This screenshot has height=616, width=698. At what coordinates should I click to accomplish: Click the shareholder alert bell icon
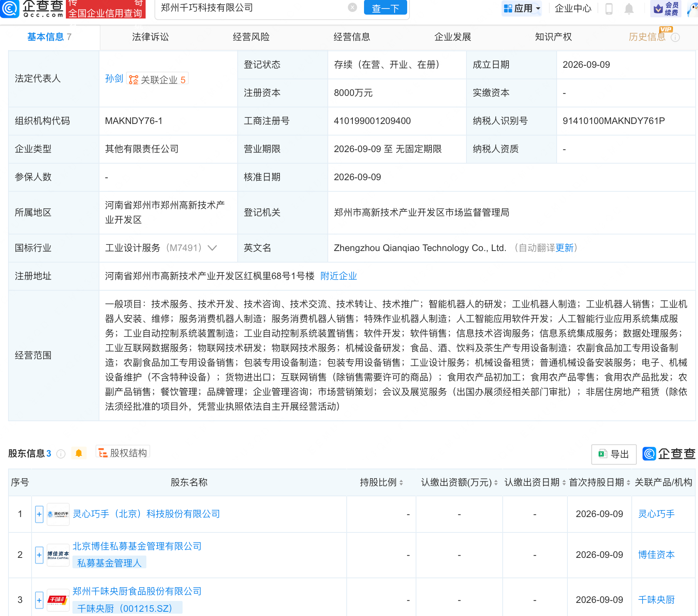pyautogui.click(x=79, y=453)
